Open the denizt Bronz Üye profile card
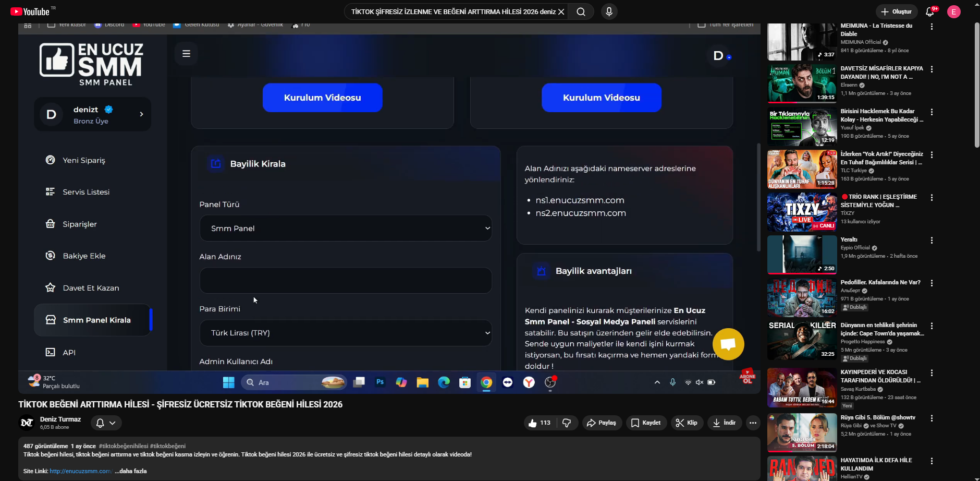The width and height of the screenshot is (980, 481). (x=93, y=114)
